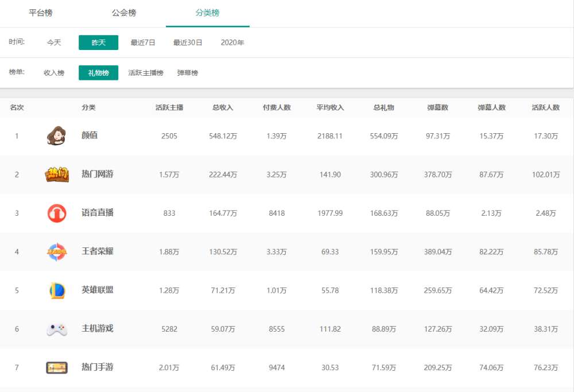Select 最近7日 time filter

click(x=143, y=42)
